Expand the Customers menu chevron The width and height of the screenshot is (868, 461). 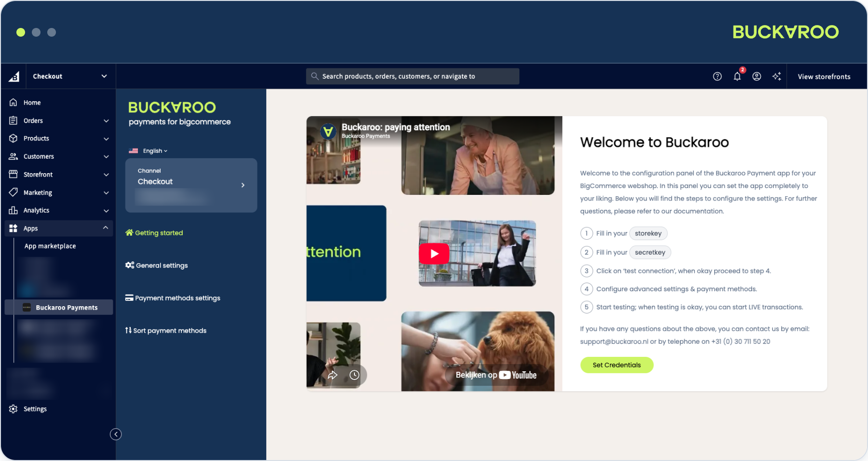(x=106, y=156)
